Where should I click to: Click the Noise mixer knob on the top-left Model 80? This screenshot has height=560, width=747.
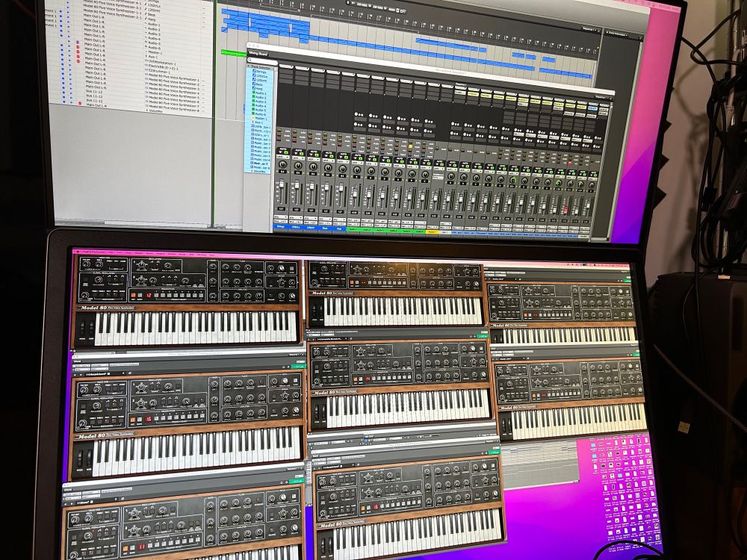point(213,296)
